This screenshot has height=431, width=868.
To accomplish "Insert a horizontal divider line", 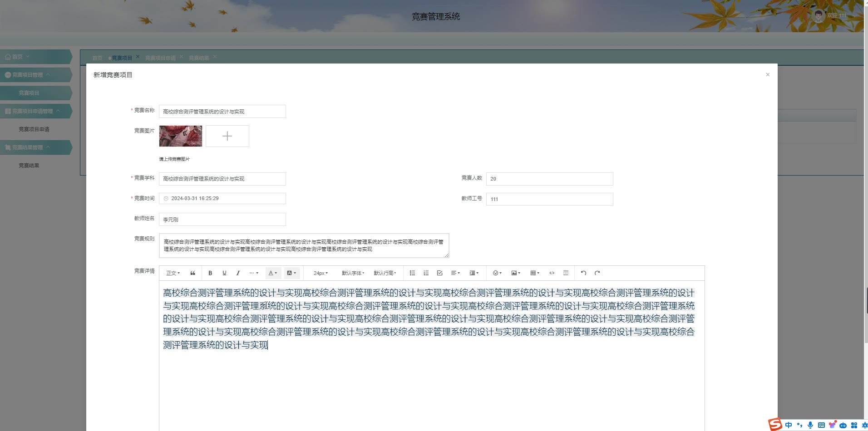I will point(566,273).
